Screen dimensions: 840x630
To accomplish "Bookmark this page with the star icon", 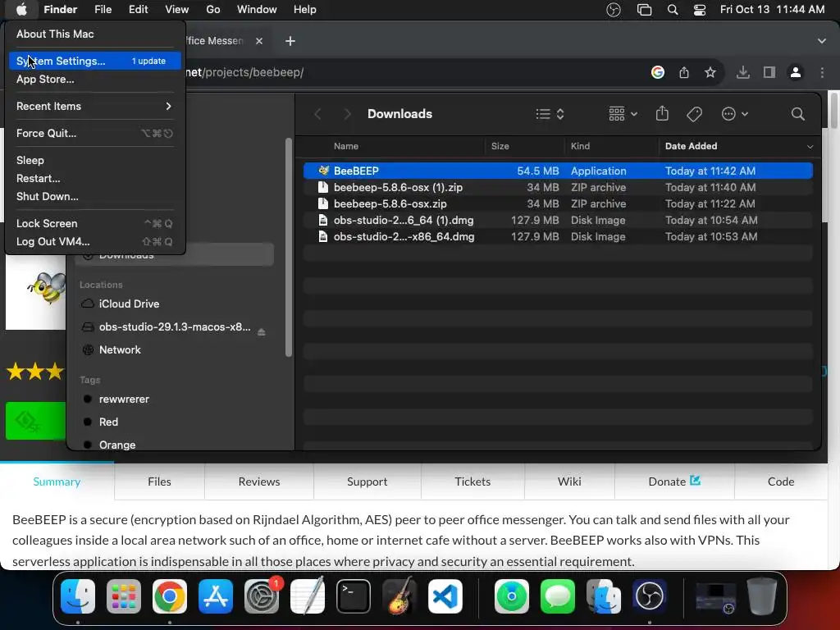I will point(710,72).
